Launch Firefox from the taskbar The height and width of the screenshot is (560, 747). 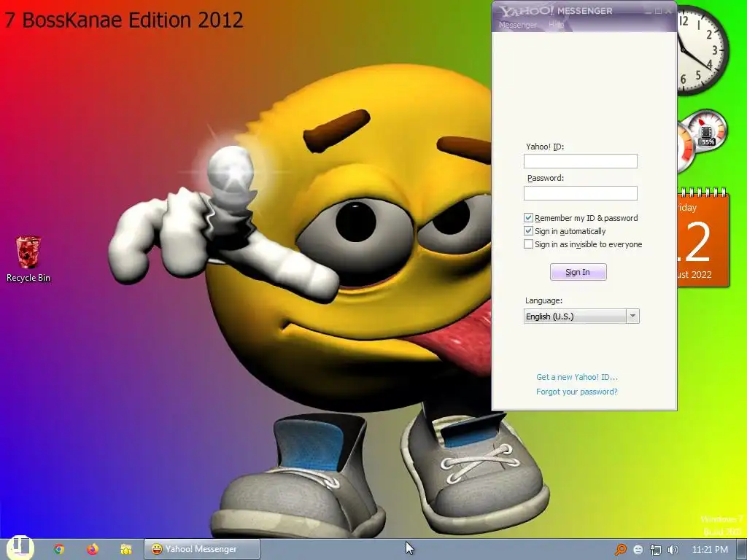pyautogui.click(x=93, y=549)
